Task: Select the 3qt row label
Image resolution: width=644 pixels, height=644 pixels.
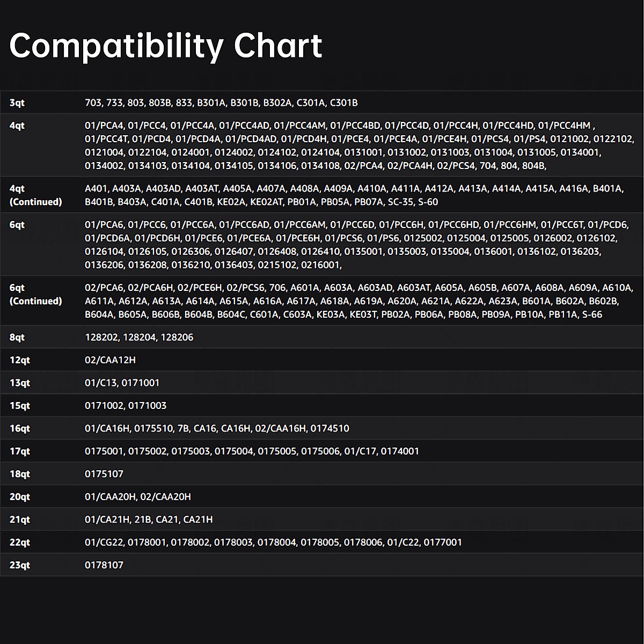Action: click(17, 103)
